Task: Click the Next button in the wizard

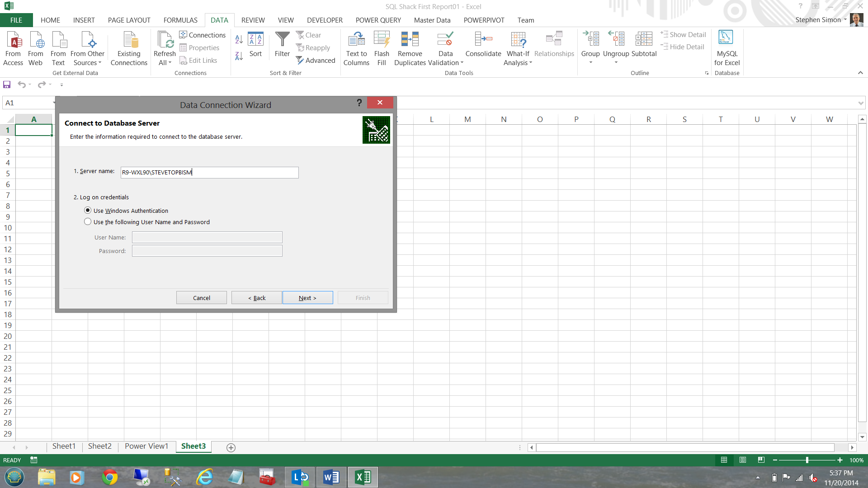Action: click(x=307, y=298)
